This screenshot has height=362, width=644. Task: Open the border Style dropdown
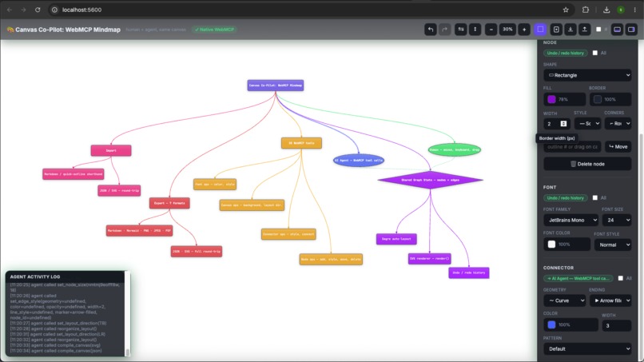[x=587, y=124]
